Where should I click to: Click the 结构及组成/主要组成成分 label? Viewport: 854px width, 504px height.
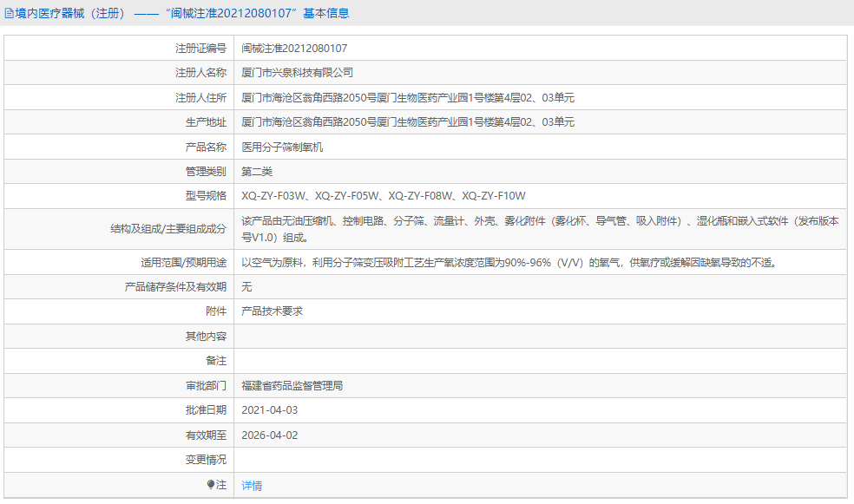[x=168, y=229]
